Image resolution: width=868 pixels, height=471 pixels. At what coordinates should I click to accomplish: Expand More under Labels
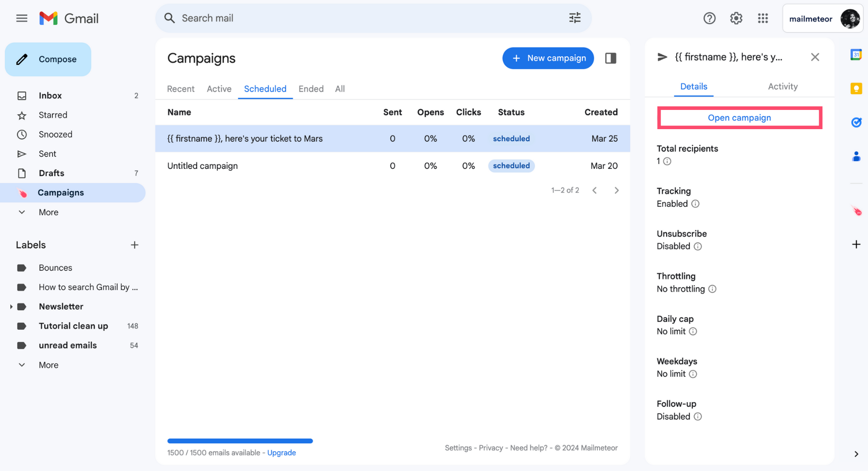click(48, 365)
